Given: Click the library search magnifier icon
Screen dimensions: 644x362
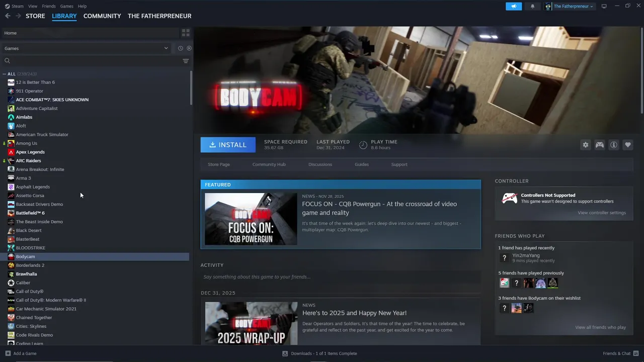Looking at the screenshot, I should pyautogui.click(x=7, y=61).
